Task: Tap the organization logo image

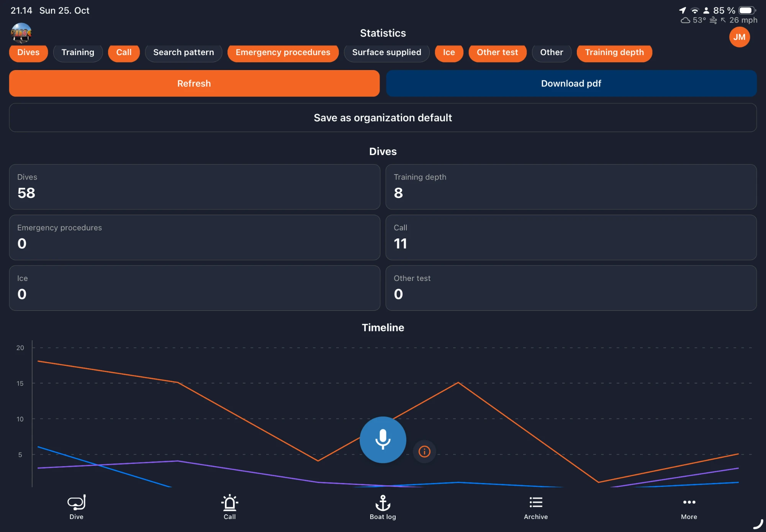Action: click(x=21, y=33)
